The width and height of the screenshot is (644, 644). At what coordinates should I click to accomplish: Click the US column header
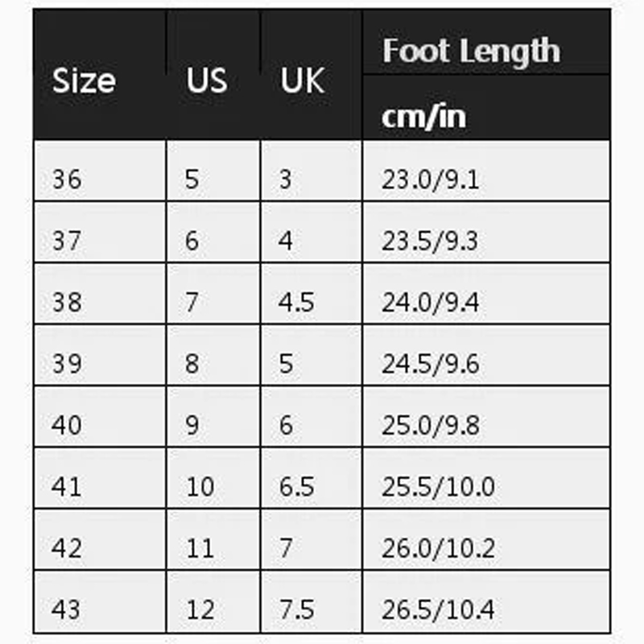pos(207,81)
